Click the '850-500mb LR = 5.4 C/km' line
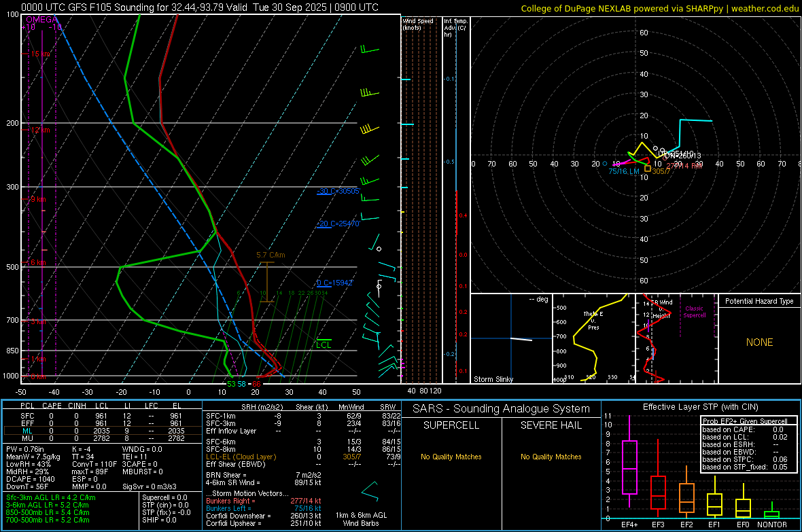Screen dimensions: 802x532 point(48,512)
